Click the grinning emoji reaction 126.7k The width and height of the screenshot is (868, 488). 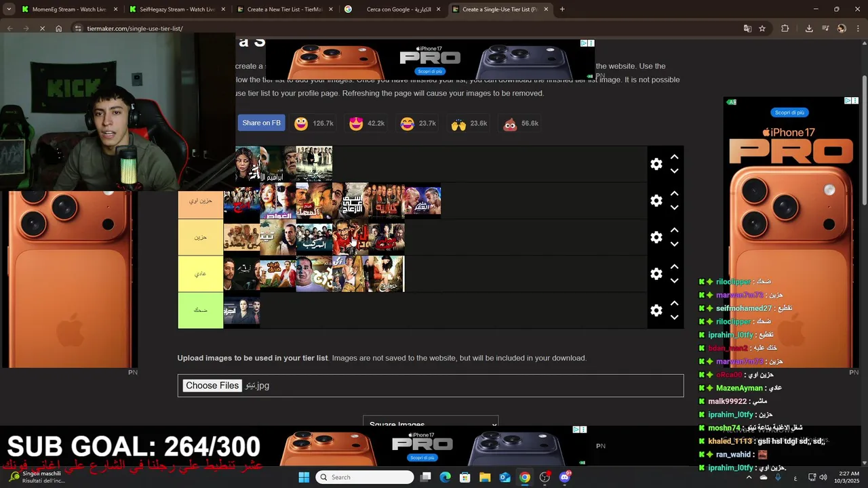[313, 123]
